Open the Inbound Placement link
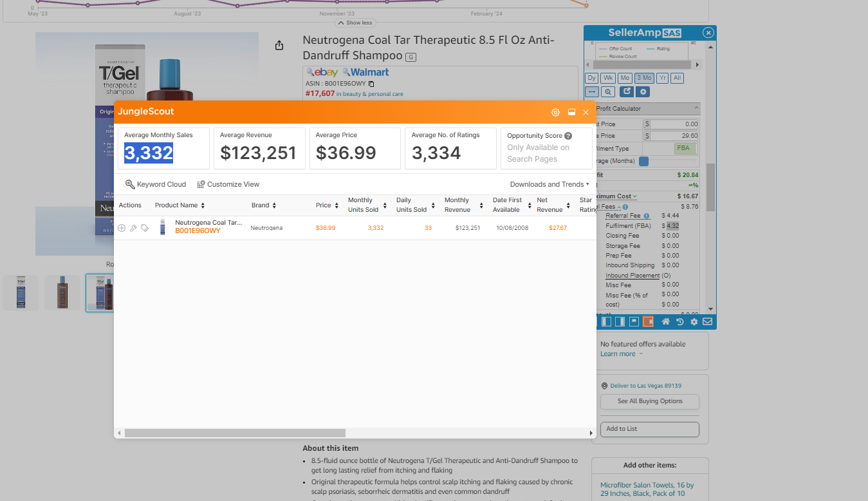 tap(633, 276)
